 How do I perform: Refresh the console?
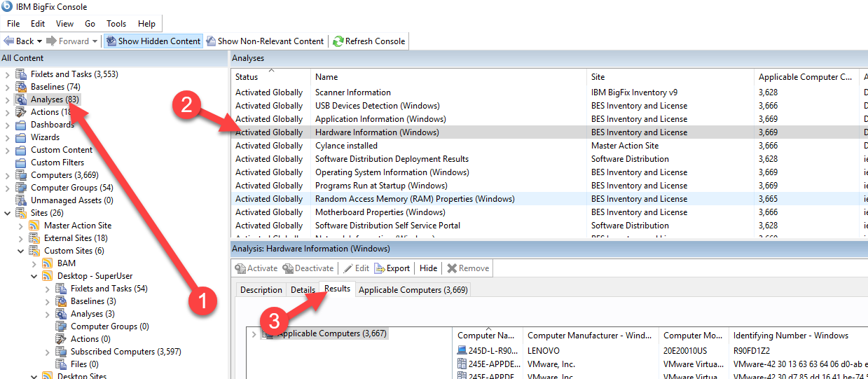pyautogui.click(x=369, y=41)
